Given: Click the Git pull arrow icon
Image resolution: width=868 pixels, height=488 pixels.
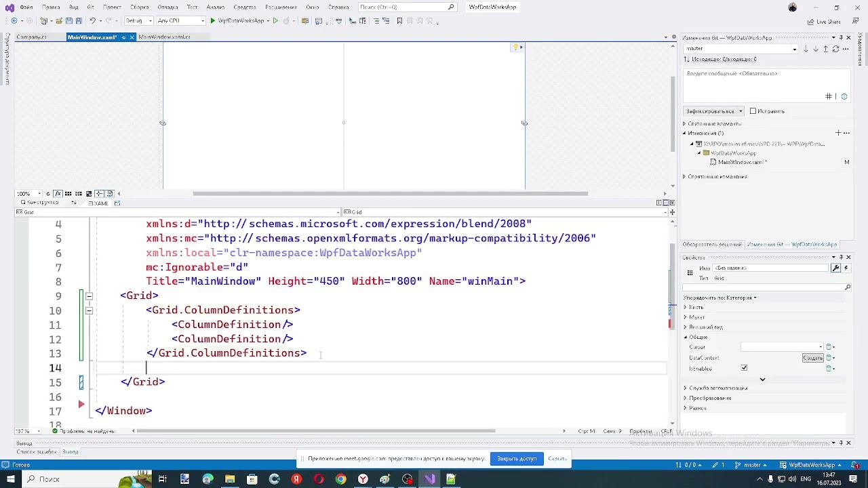Looking at the screenshot, I should click(x=815, y=49).
